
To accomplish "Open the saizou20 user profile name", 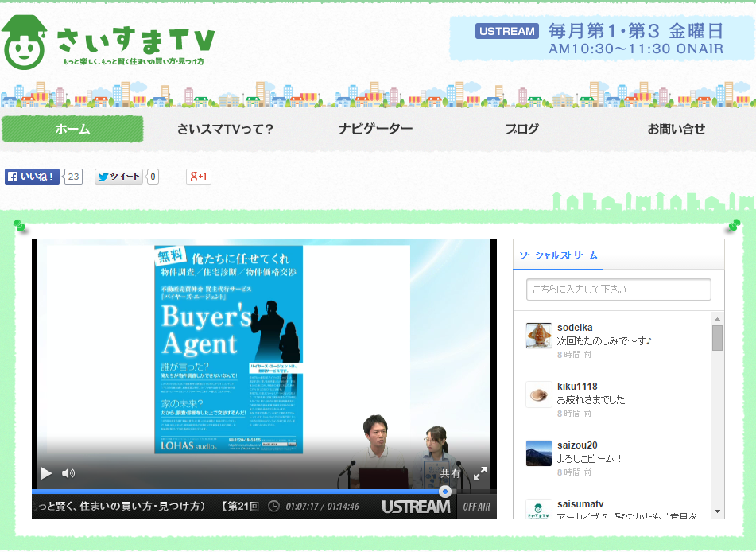I will [577, 445].
